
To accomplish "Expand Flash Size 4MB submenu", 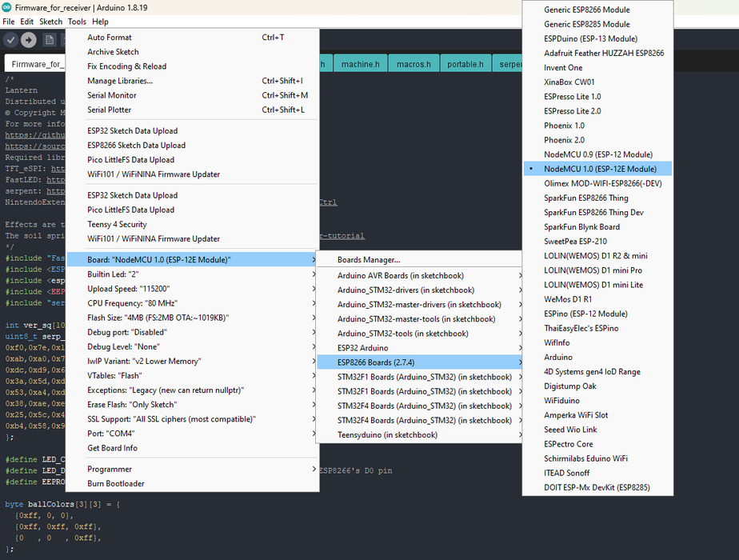I will pos(193,318).
